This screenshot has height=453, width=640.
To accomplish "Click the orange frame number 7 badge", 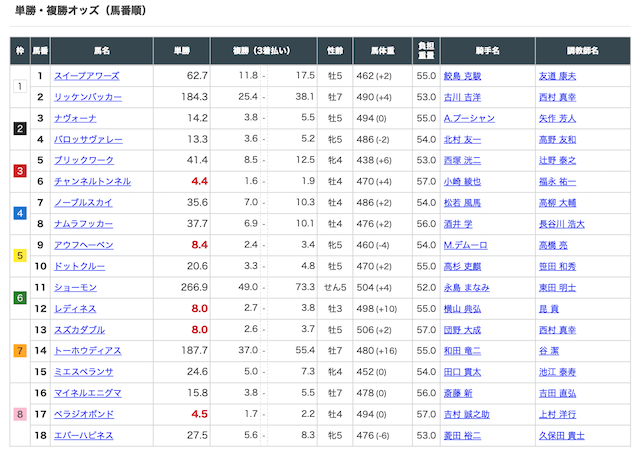I will point(19,350).
